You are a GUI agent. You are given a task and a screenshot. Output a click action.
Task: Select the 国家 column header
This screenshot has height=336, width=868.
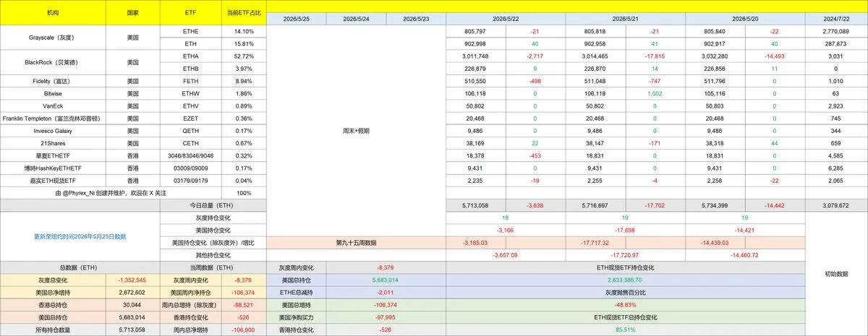point(132,13)
